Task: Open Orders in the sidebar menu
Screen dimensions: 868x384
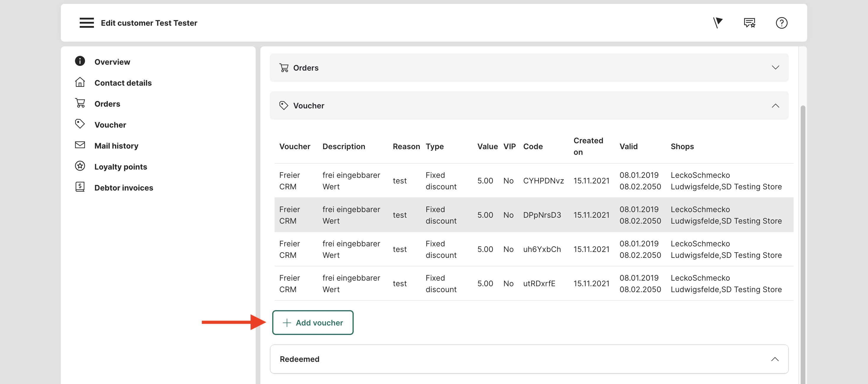Action: click(107, 104)
